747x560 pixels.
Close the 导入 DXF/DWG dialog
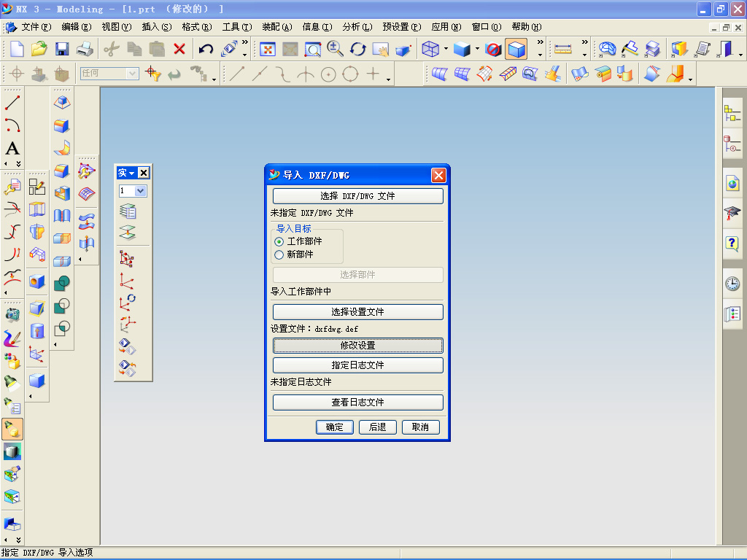coord(438,175)
